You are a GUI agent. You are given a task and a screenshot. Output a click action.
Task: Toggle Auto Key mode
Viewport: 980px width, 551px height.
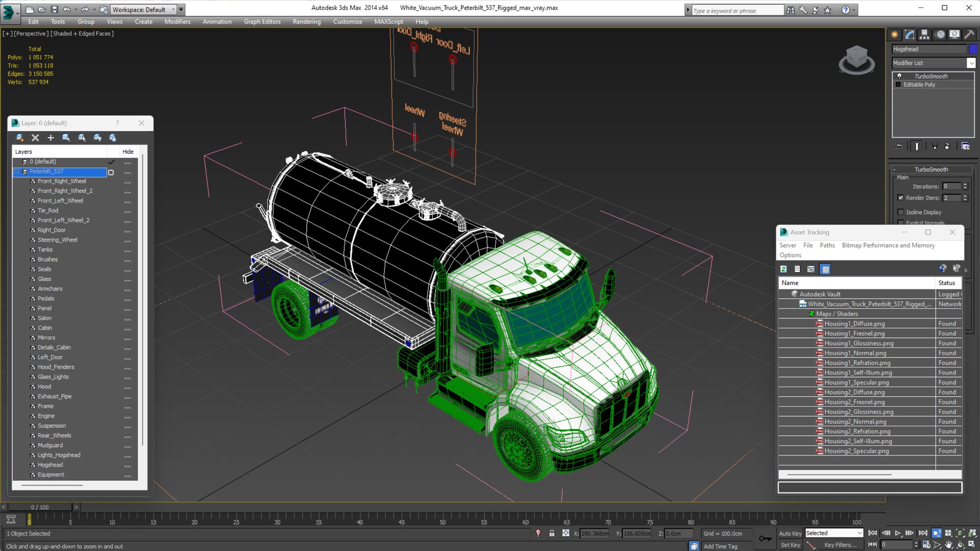(790, 533)
